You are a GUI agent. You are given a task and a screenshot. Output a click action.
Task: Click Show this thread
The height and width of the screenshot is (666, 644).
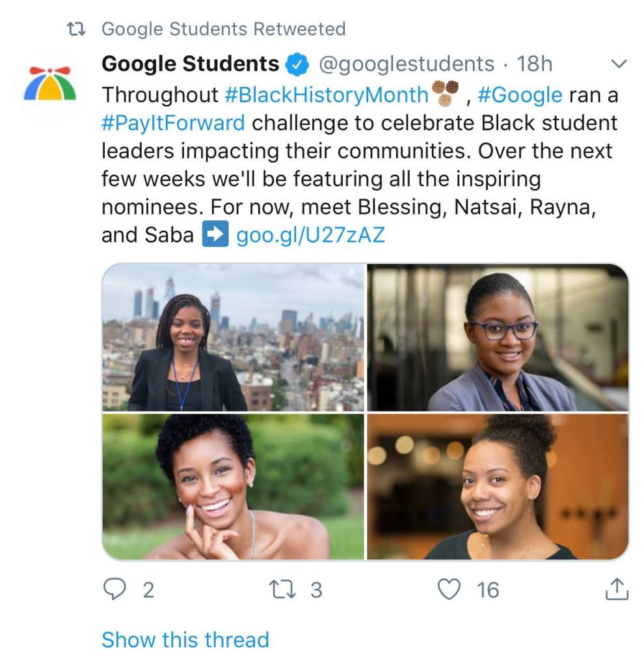[x=185, y=639]
